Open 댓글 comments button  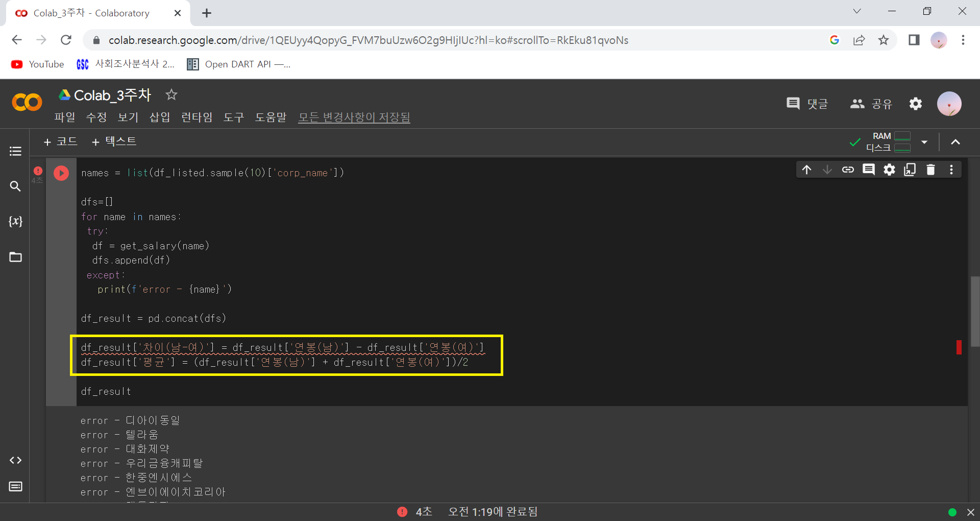pos(807,104)
